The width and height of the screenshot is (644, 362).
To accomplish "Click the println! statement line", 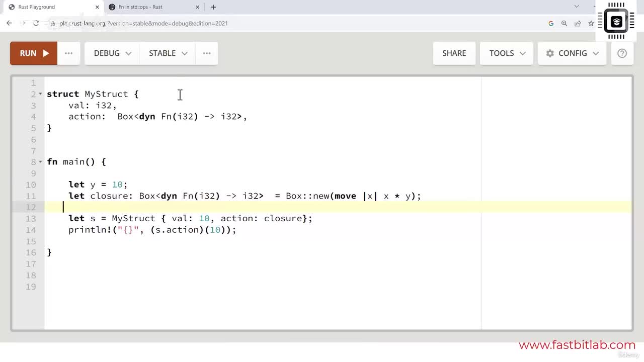I will [x=152, y=230].
